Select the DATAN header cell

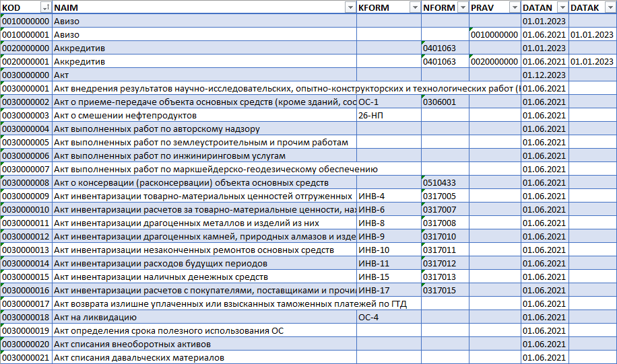(x=545, y=7)
